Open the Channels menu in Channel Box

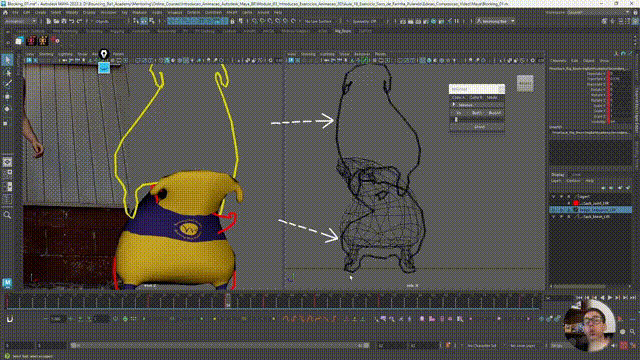click(559, 61)
